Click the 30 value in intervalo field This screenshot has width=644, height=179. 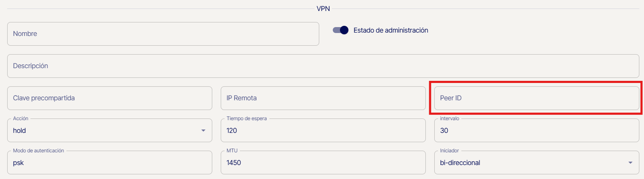coord(444,131)
